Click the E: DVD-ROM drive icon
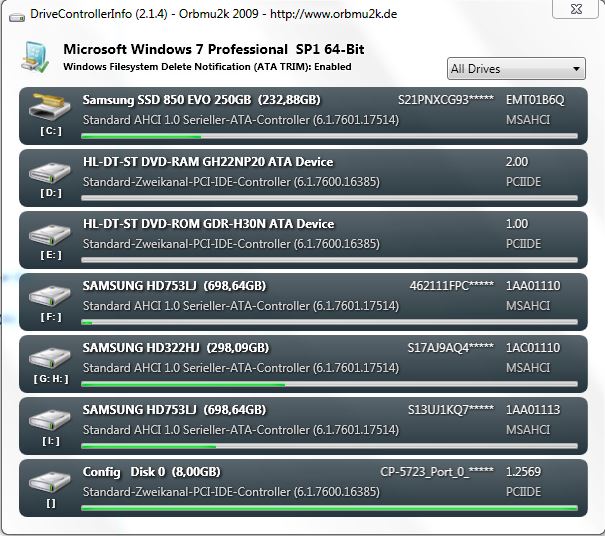The height and width of the screenshot is (536, 605). pos(49,234)
